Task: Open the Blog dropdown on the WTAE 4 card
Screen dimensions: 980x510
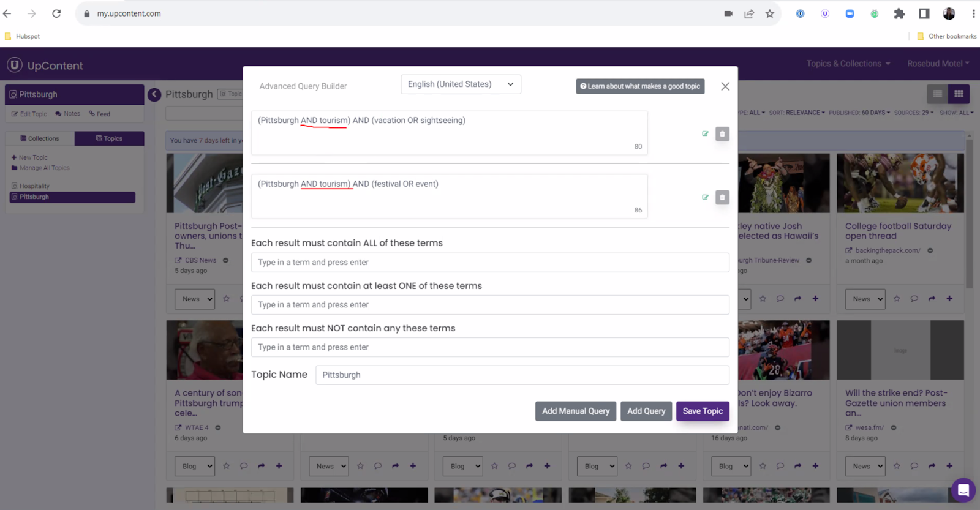Action: pos(195,466)
